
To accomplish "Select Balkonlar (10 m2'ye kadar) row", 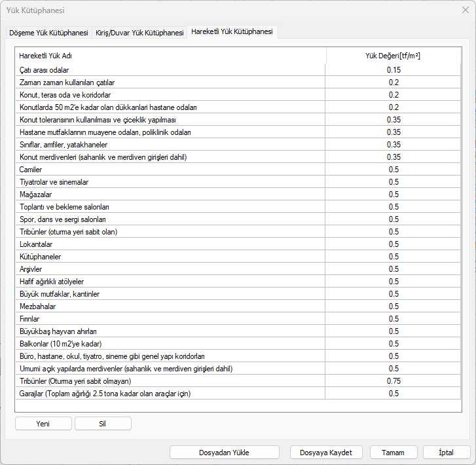I will pos(60,344).
